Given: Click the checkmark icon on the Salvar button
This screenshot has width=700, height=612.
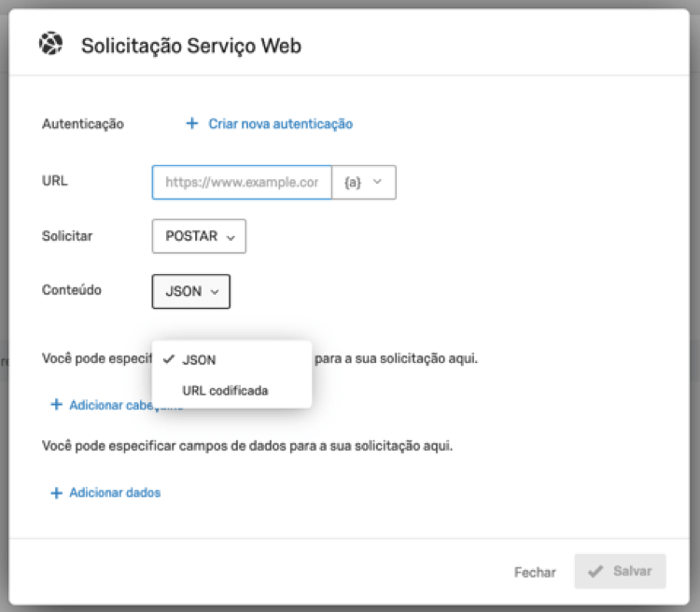Looking at the screenshot, I should pyautogui.click(x=595, y=571).
